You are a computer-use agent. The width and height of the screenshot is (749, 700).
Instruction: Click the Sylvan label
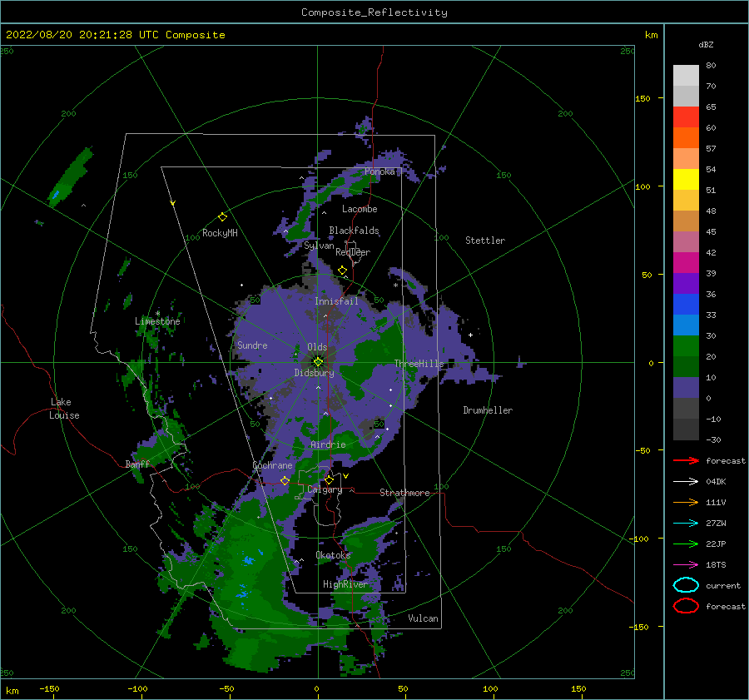click(x=319, y=246)
